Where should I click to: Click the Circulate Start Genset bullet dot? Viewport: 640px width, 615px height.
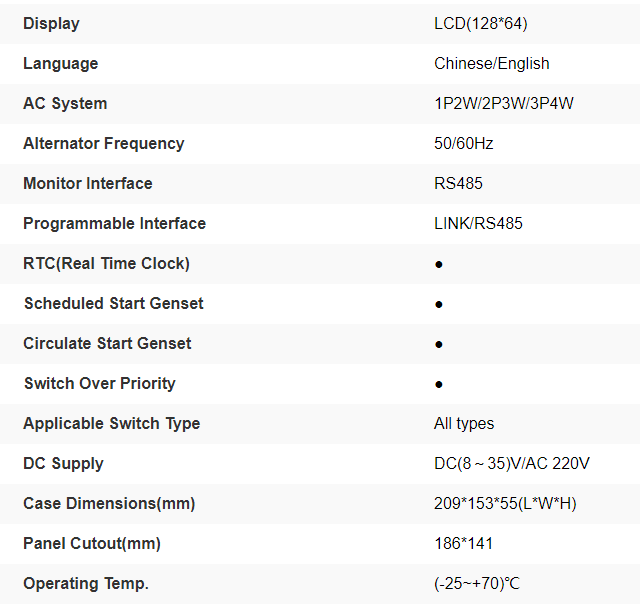pos(439,344)
